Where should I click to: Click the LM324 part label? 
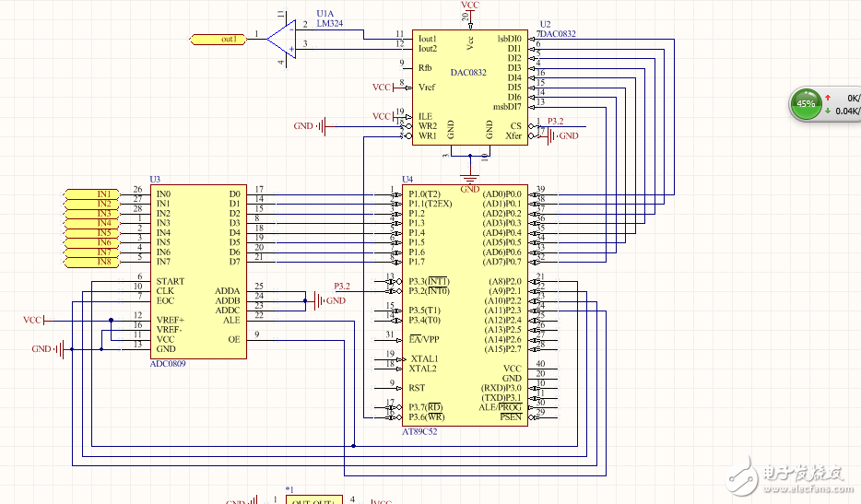[x=330, y=23]
